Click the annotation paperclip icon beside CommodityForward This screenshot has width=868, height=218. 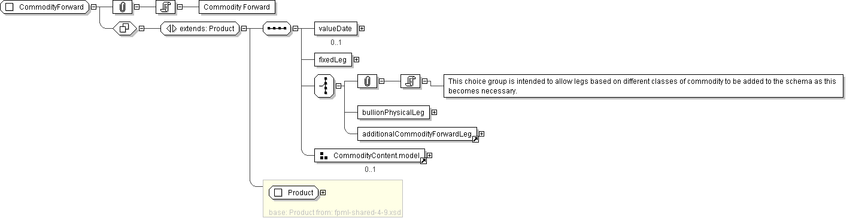point(122,7)
